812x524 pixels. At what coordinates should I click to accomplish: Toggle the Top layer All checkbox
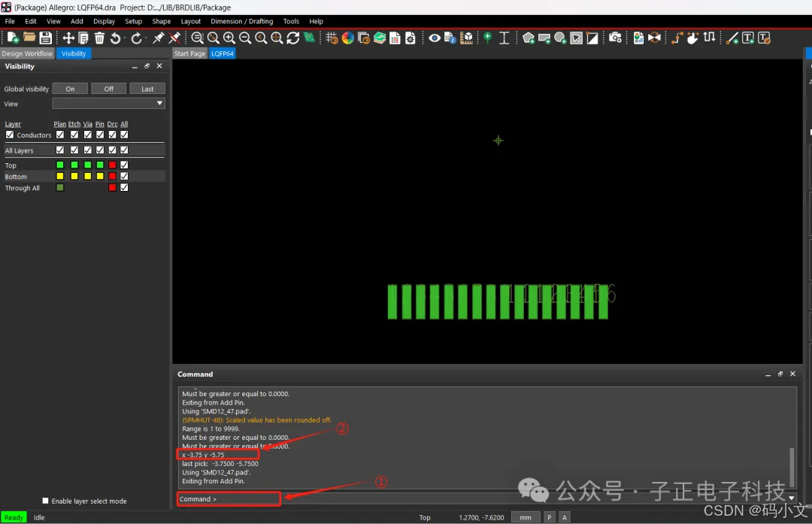(x=124, y=165)
